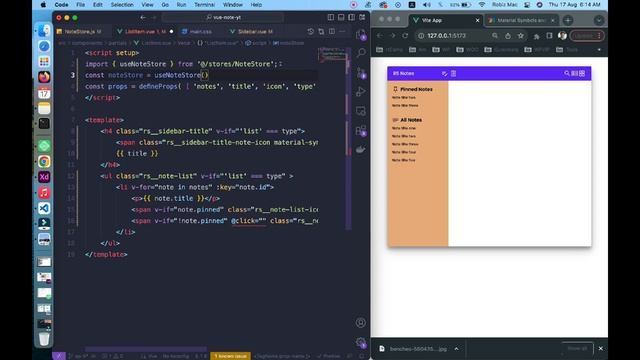
Task: Open Chrome extensions puzzle icon
Action: [x=536, y=36]
